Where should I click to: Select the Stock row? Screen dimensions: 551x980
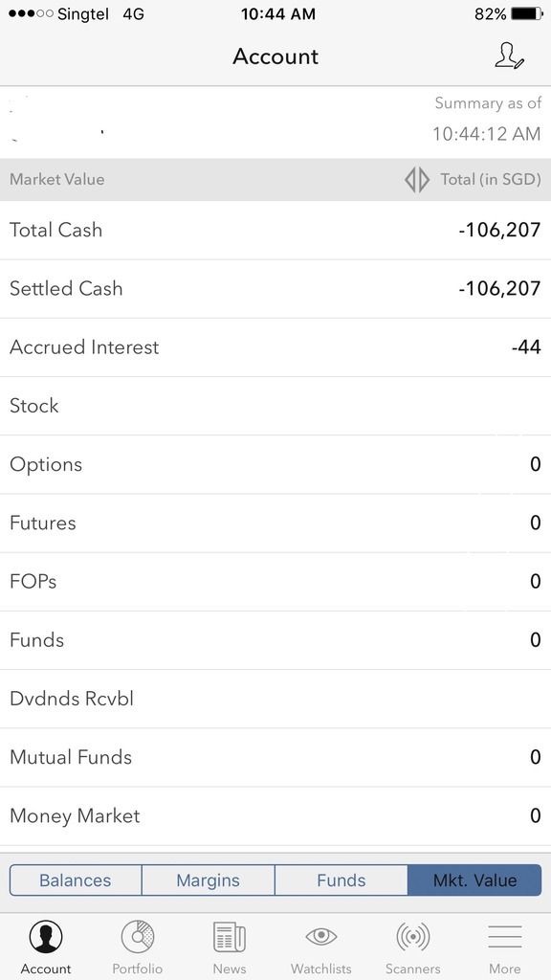click(275, 406)
